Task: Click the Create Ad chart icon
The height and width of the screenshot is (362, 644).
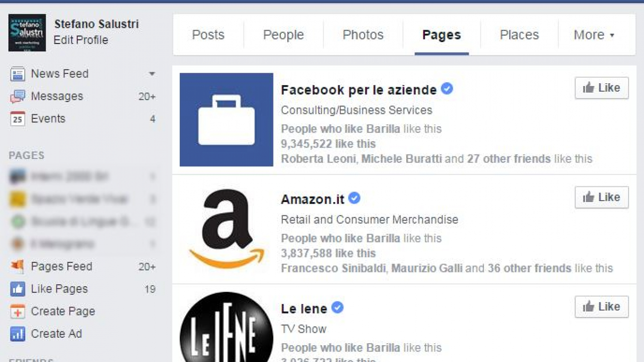Action: coord(17,334)
